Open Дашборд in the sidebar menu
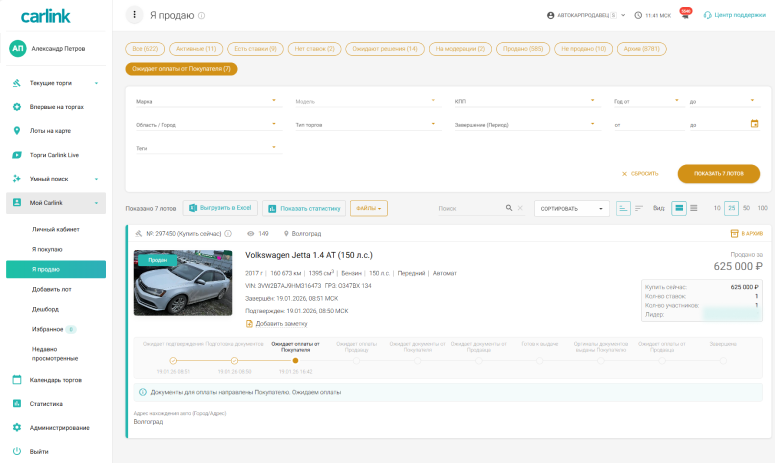 tap(46, 307)
